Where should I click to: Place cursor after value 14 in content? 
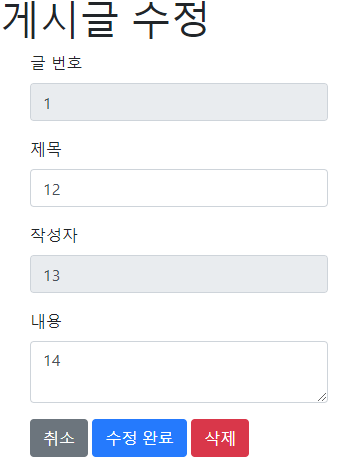click(x=61, y=361)
